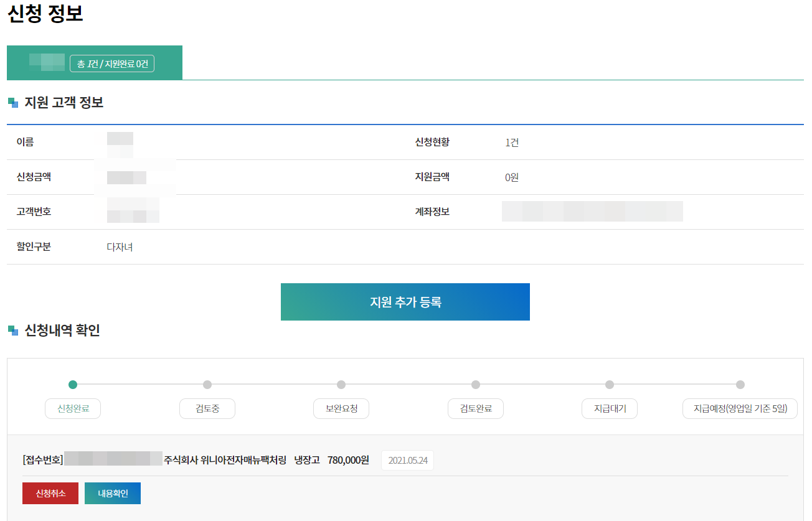
Task: Click the 보완요청 progress dot
Action: point(341,385)
